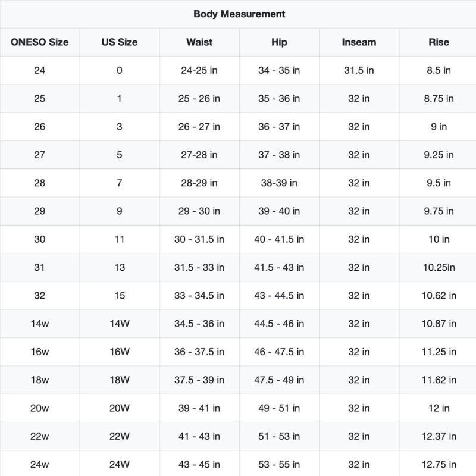
Task: Select waist cell 26 - 27 in
Action: tap(199, 127)
